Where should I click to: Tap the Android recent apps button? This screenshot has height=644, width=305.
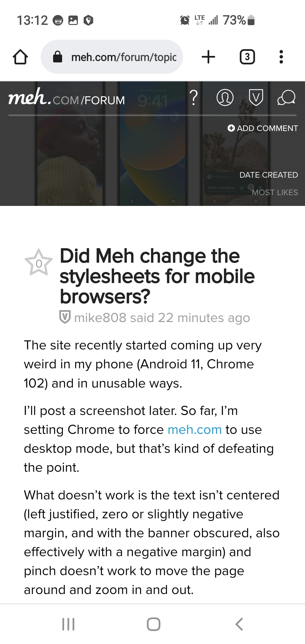click(x=68, y=624)
